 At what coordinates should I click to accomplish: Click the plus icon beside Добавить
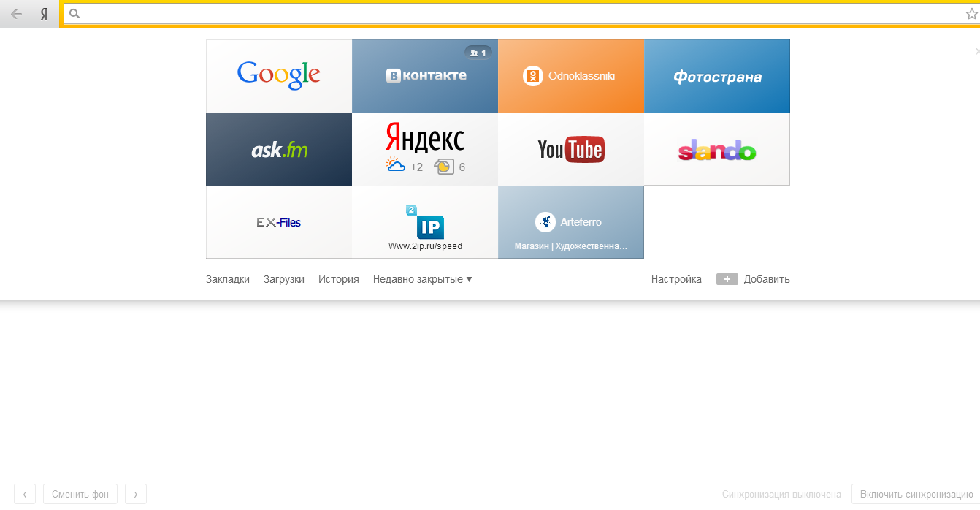727,279
